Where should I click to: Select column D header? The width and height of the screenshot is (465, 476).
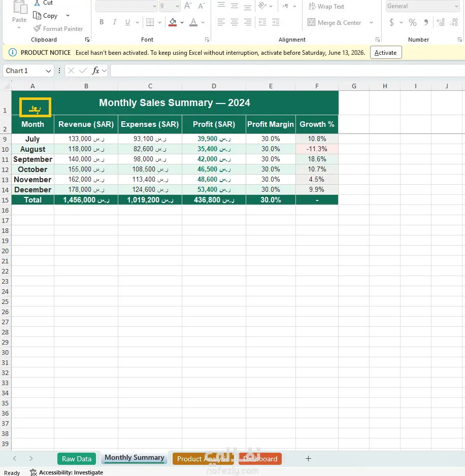tap(214, 86)
